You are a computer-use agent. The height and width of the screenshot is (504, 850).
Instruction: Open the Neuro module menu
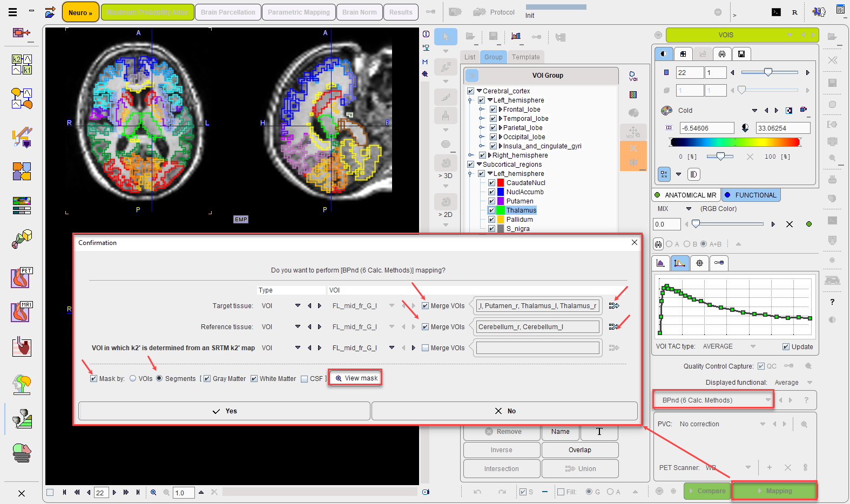click(x=80, y=12)
